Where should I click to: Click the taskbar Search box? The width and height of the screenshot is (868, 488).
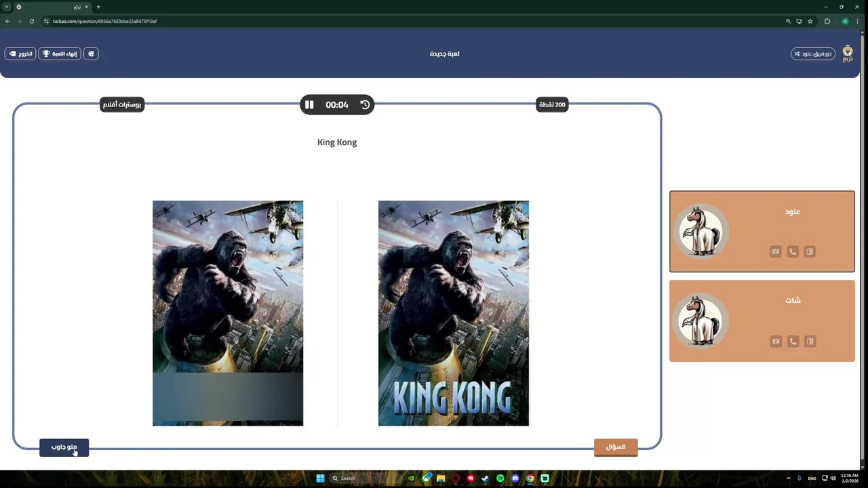coord(364,478)
